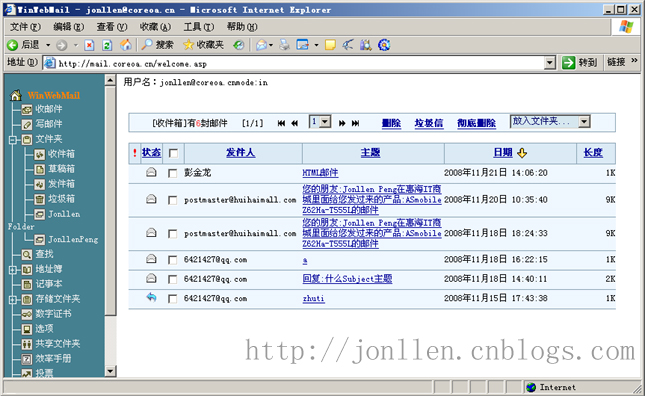Click the Print toolbar icon
The image size is (645, 396).
(x=284, y=45)
